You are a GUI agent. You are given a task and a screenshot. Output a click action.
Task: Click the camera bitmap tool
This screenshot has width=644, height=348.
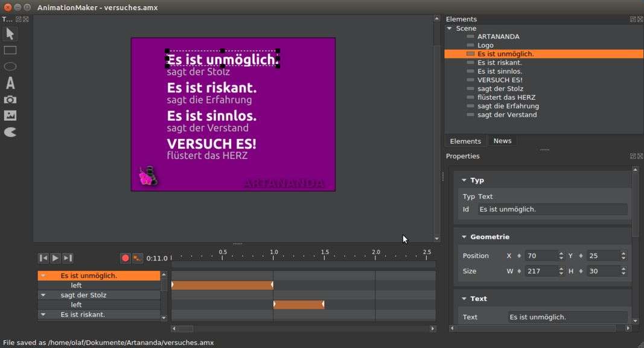click(10, 99)
